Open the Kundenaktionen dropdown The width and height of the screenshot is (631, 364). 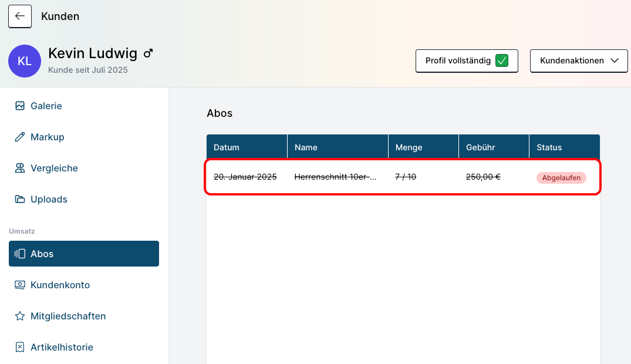coord(579,60)
